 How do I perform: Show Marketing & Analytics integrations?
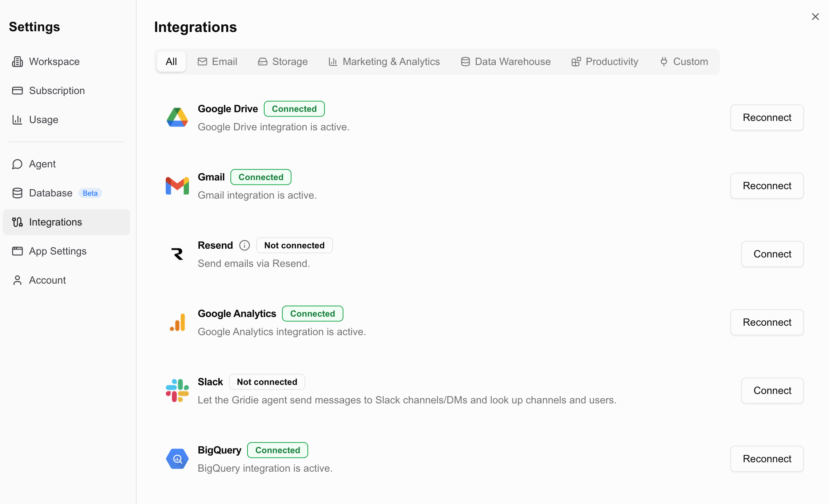(384, 62)
